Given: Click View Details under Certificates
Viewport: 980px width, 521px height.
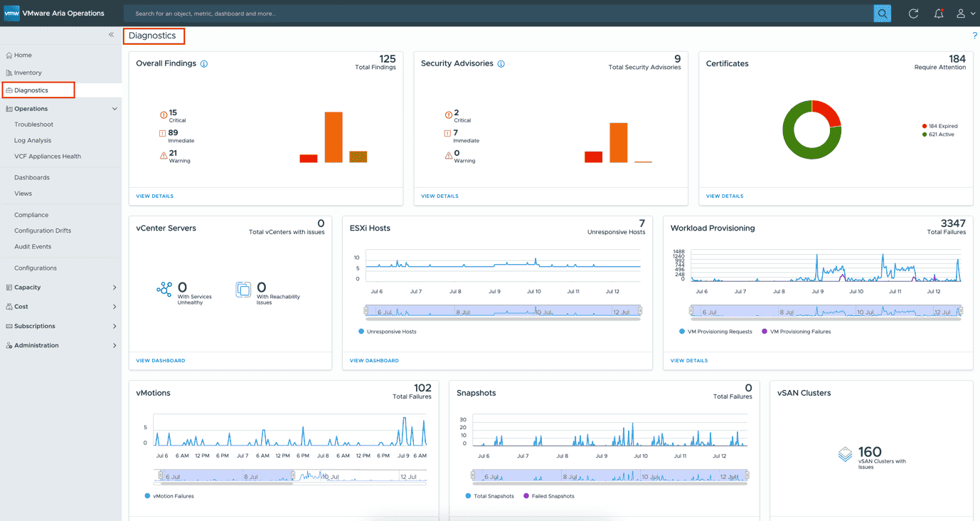Looking at the screenshot, I should point(724,196).
